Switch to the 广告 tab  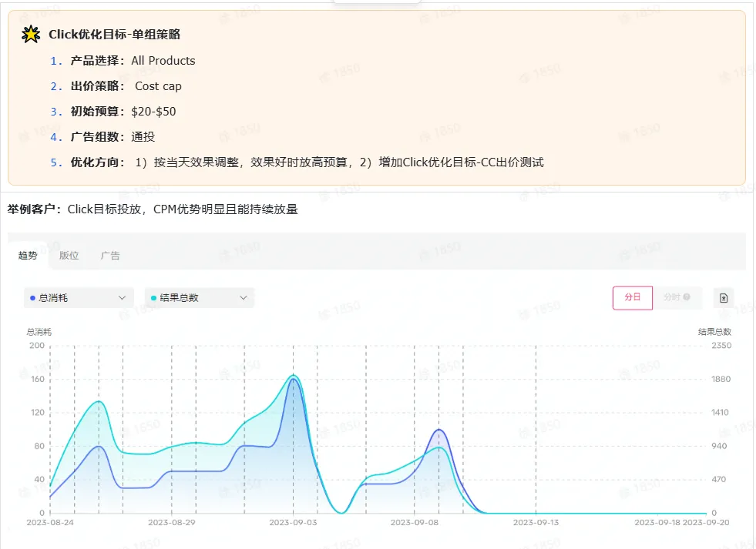click(x=110, y=256)
